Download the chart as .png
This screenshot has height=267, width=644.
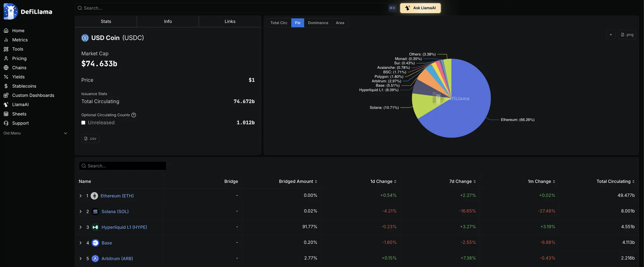(627, 35)
